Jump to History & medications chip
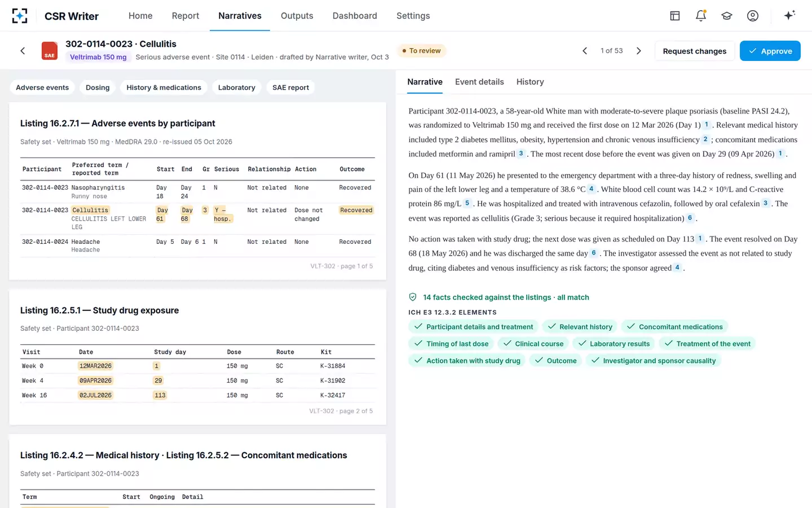Viewport: 812px width, 508px height. (164, 87)
